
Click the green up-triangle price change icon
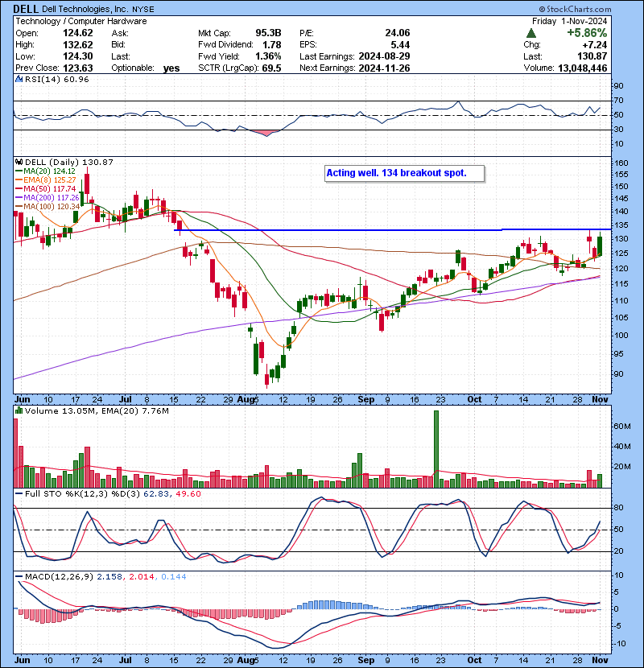pyautogui.click(x=530, y=33)
